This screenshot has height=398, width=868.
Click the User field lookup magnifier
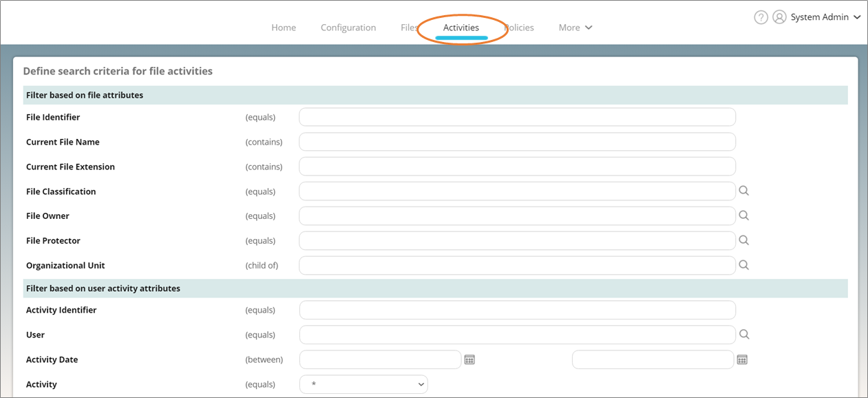[x=743, y=335]
